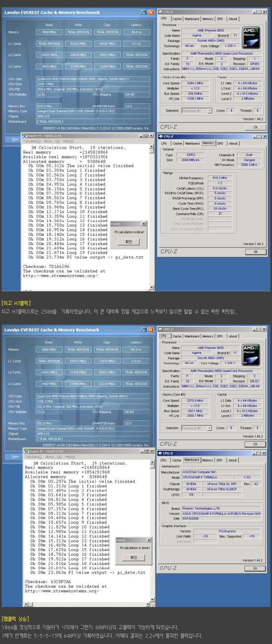Click scroll-up arrow in Super PI with checksum 63C8FCA6
Image resolution: width=272 pixels, height=644 pixels.
(x=153, y=462)
